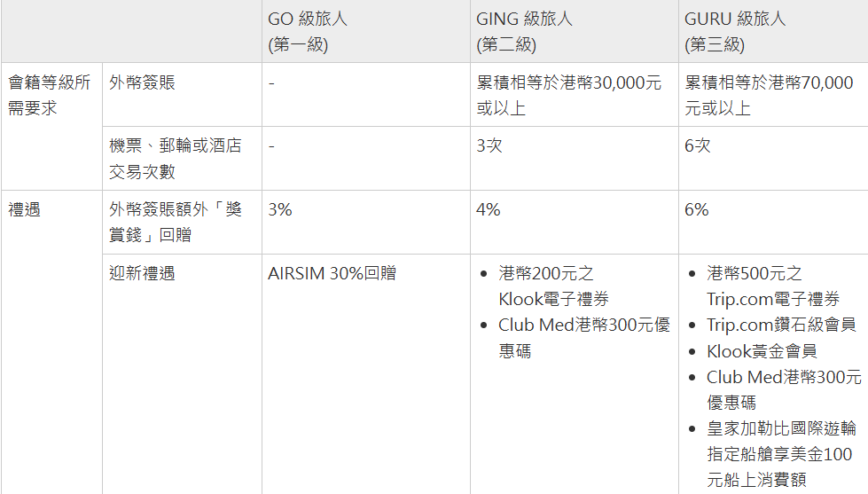Viewport: 868px width, 494px height.
Task: Click the GURU 級旅人 (第三級) header
Action: tap(773, 31)
